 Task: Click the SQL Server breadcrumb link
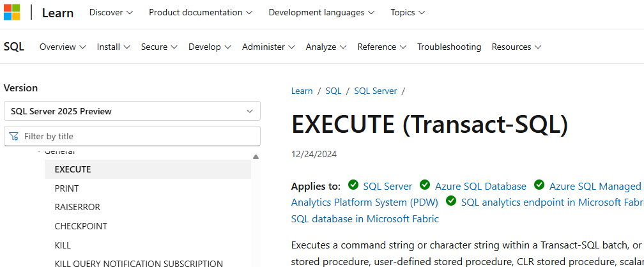tap(376, 91)
